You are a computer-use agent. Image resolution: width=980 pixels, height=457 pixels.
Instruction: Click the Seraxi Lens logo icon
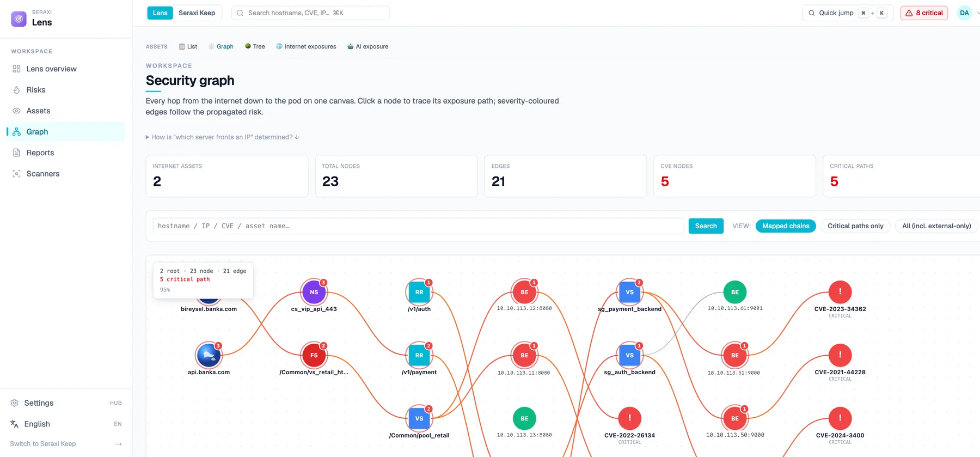pos(19,19)
